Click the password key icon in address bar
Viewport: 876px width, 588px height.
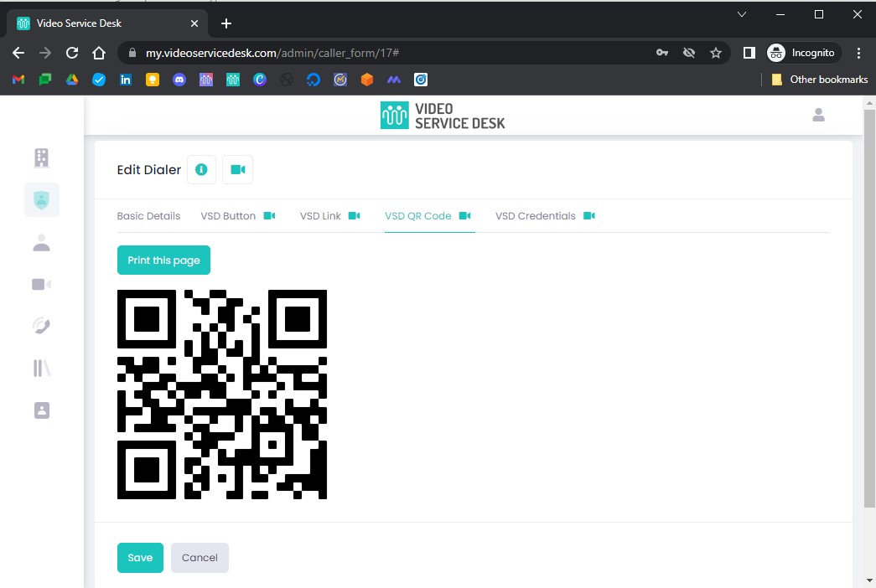tap(662, 53)
